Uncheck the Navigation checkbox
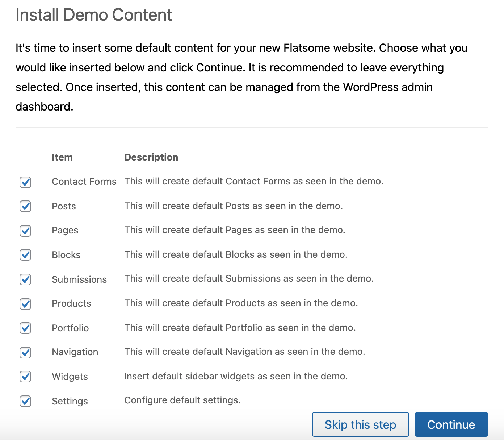This screenshot has width=504, height=440. tap(25, 352)
